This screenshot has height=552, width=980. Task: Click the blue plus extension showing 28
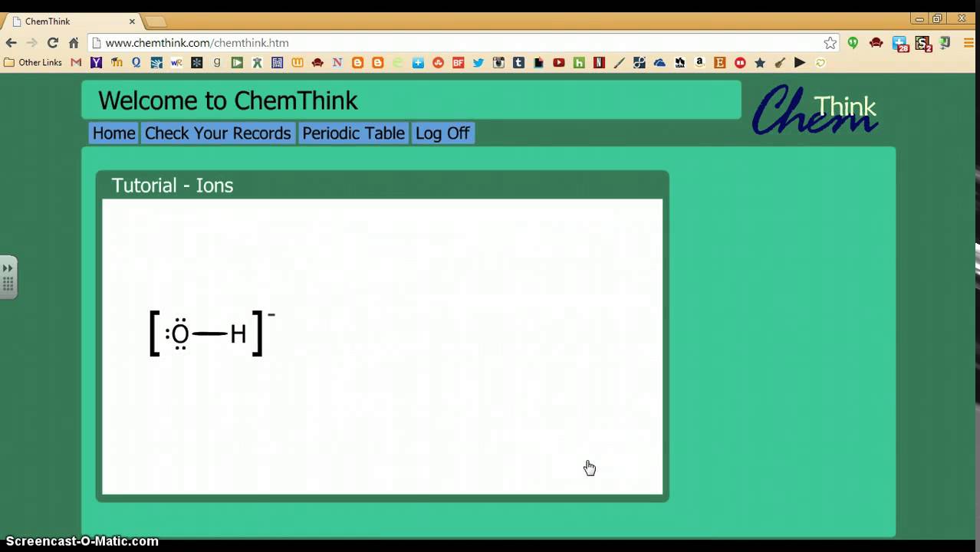[x=900, y=44]
